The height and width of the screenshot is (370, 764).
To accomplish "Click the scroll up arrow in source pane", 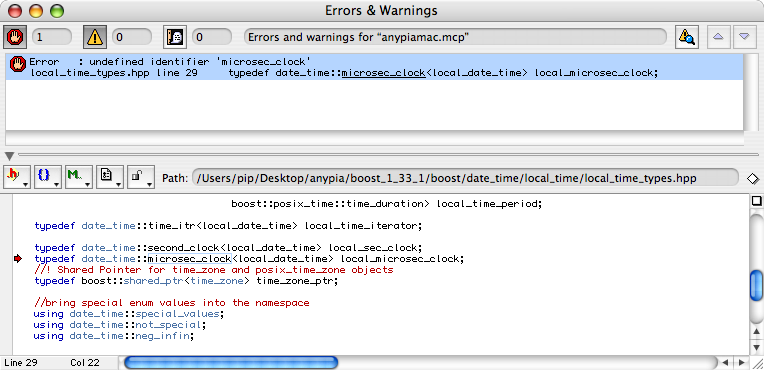I will [x=756, y=332].
